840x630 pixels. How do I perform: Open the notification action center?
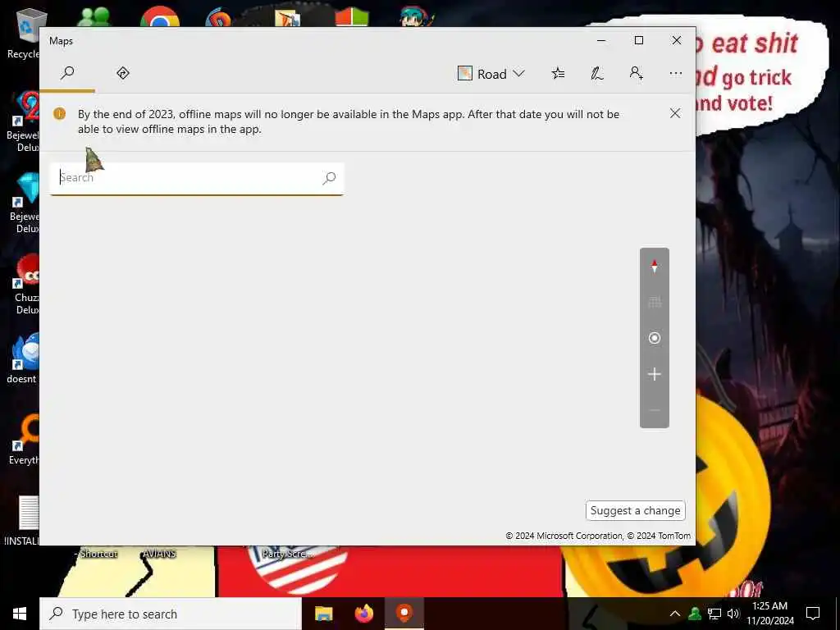tap(813, 614)
